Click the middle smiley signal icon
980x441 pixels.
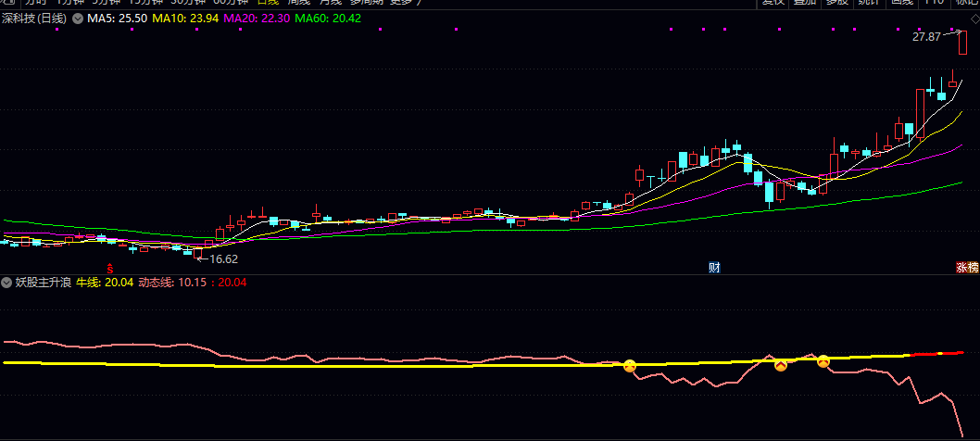coord(780,365)
